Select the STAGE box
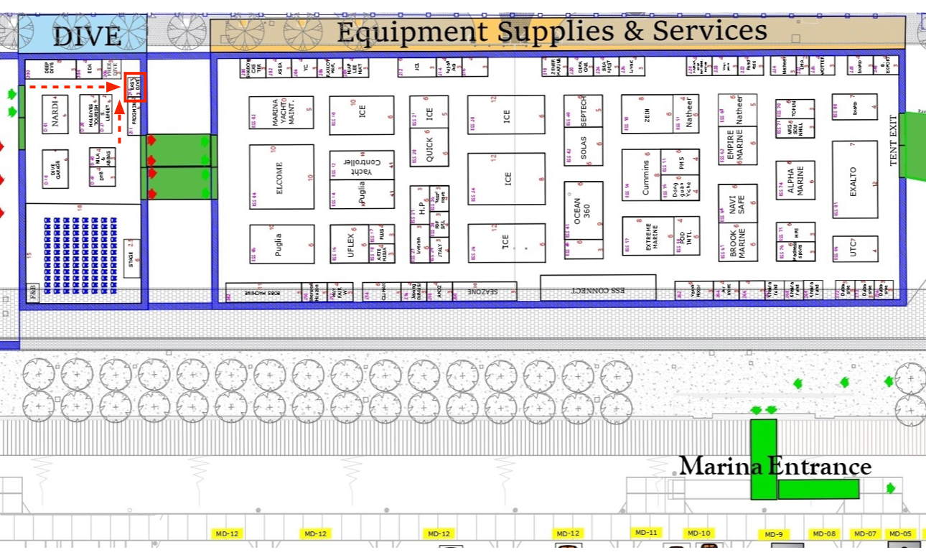This screenshot has width=926, height=560. pyautogui.click(x=132, y=257)
